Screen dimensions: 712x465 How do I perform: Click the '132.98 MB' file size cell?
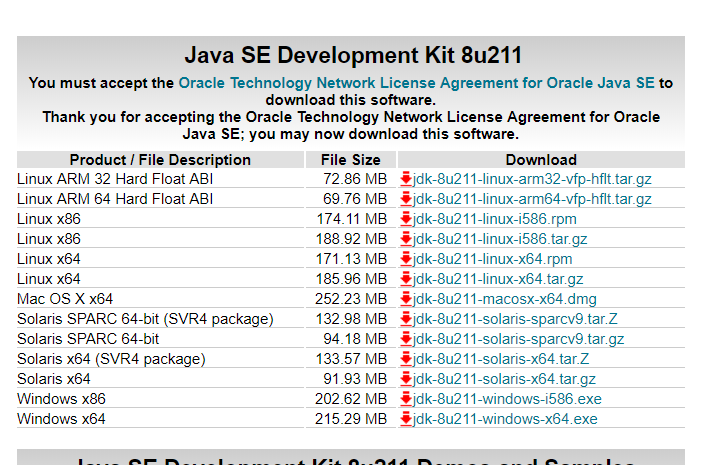click(351, 319)
